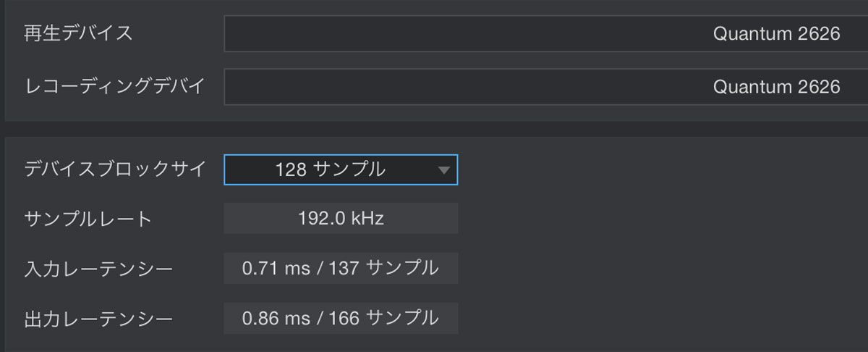Click the 128 サンプル text

330,169
